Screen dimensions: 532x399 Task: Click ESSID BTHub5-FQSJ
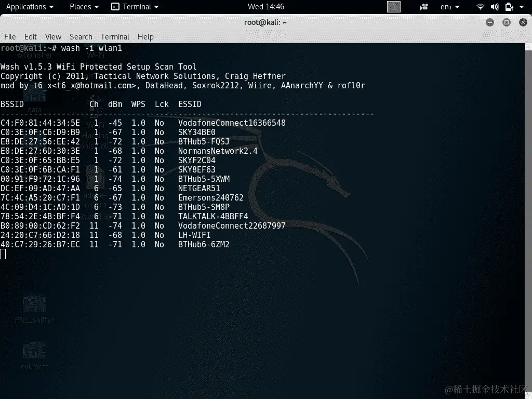coord(204,141)
